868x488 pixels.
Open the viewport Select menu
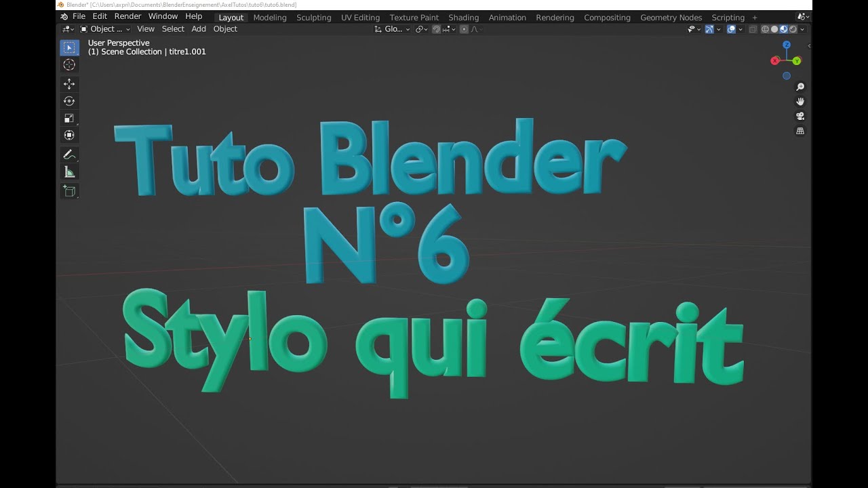click(173, 29)
